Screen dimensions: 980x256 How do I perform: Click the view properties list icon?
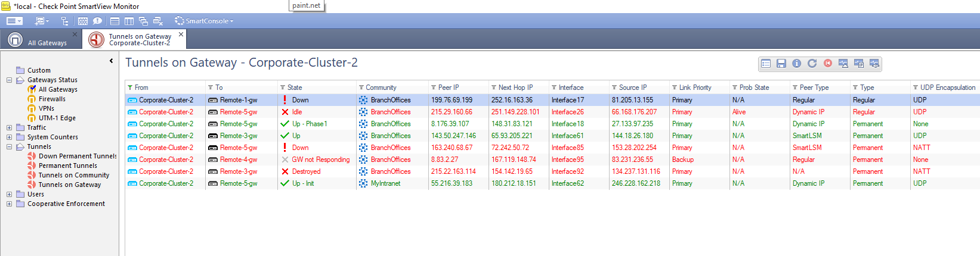(766, 64)
